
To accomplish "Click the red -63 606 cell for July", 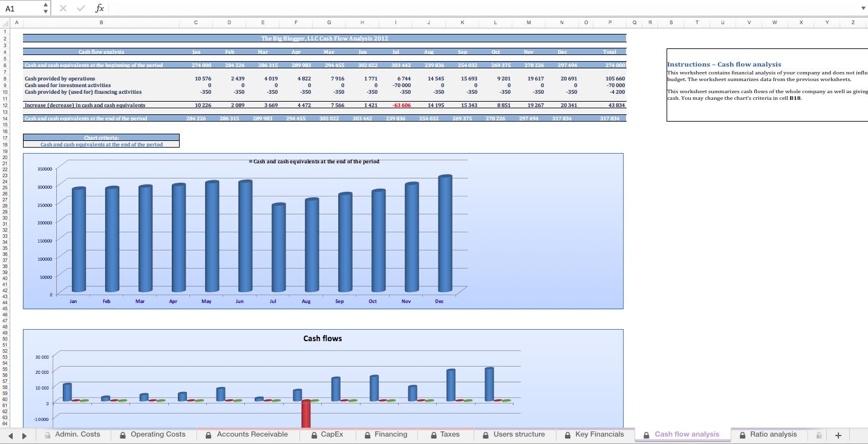I will click(x=402, y=105).
